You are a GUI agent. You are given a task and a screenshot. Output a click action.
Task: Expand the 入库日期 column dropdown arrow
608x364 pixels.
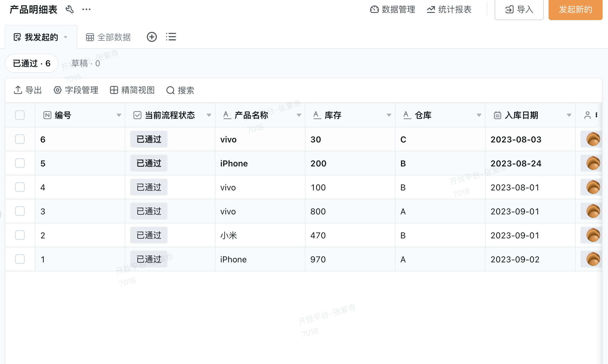(x=569, y=115)
